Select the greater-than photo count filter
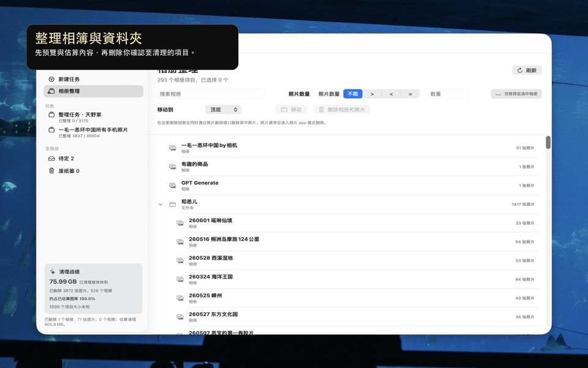 coord(372,94)
